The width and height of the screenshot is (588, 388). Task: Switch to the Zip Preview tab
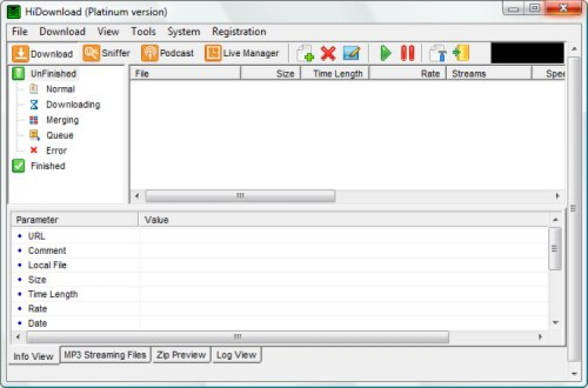[181, 354]
